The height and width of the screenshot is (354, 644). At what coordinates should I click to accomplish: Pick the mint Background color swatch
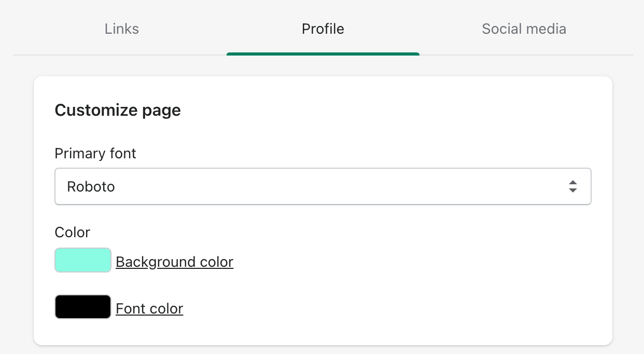click(x=83, y=260)
